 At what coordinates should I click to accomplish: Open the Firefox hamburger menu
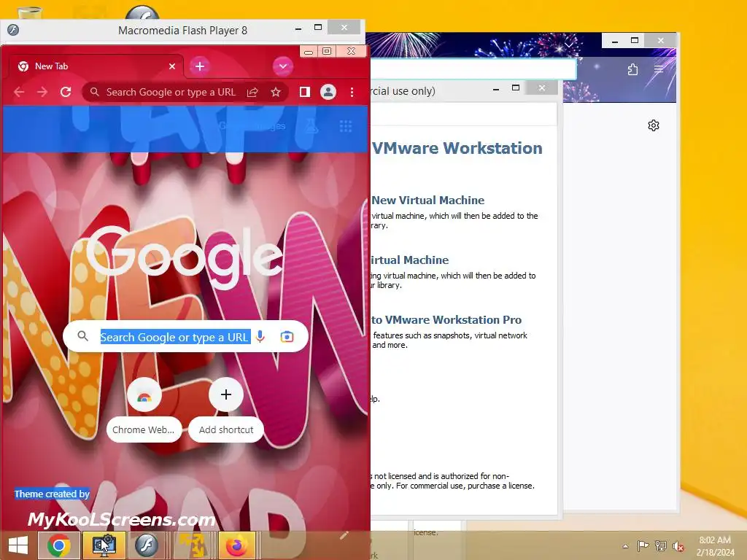tap(659, 69)
